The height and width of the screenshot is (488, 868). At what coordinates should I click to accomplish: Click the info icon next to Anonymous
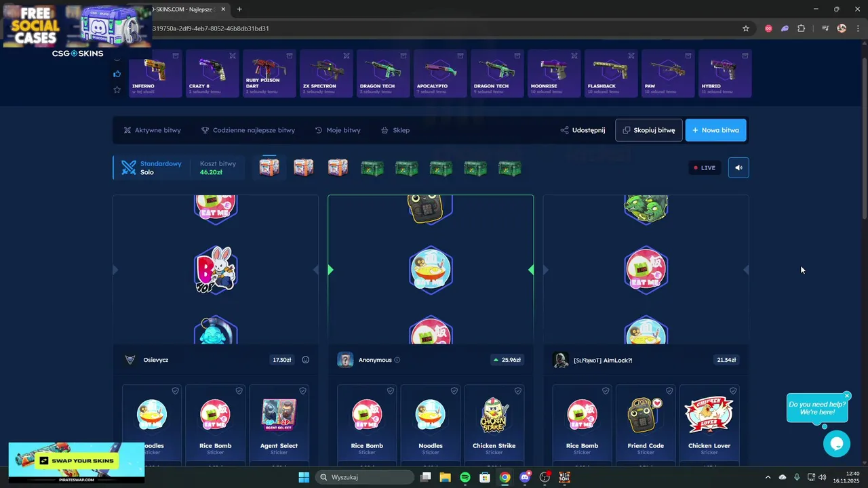[x=397, y=360]
